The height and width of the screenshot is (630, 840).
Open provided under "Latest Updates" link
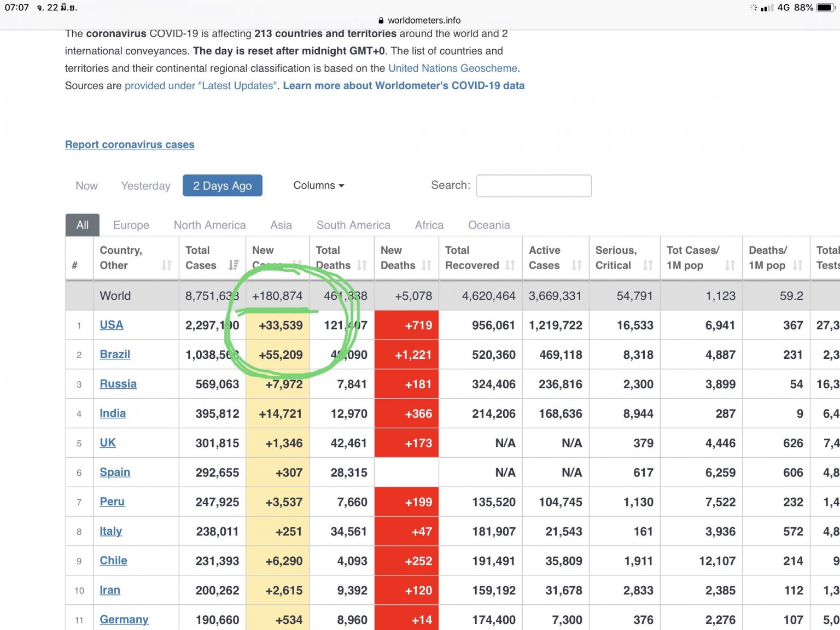click(201, 86)
